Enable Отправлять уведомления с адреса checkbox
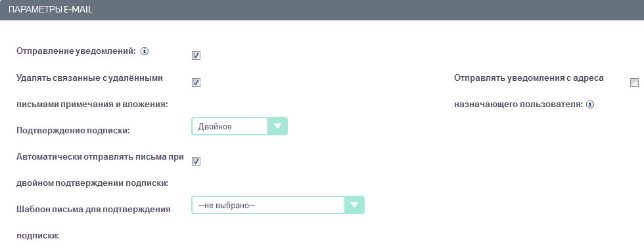 pos(634,83)
